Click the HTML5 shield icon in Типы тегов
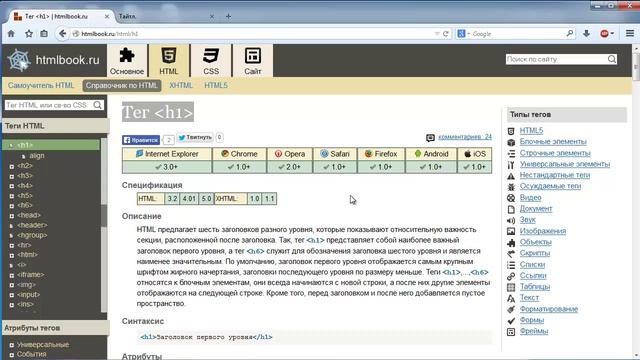The image size is (640, 360). coord(511,131)
